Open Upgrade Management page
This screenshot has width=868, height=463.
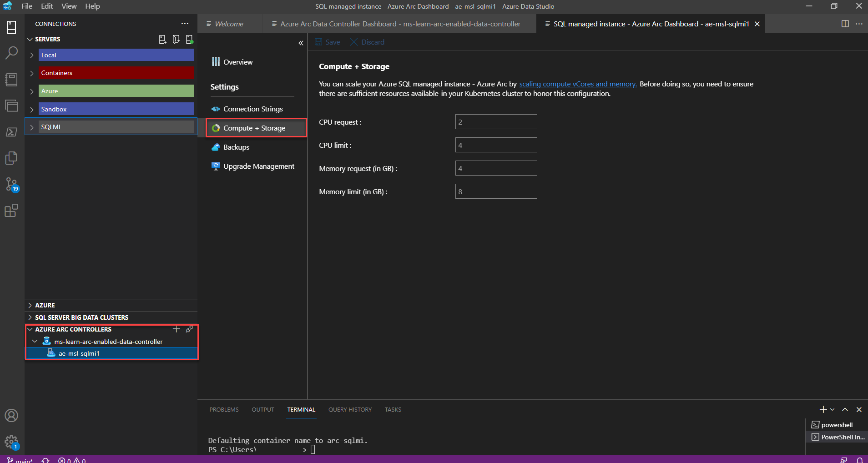point(253,166)
